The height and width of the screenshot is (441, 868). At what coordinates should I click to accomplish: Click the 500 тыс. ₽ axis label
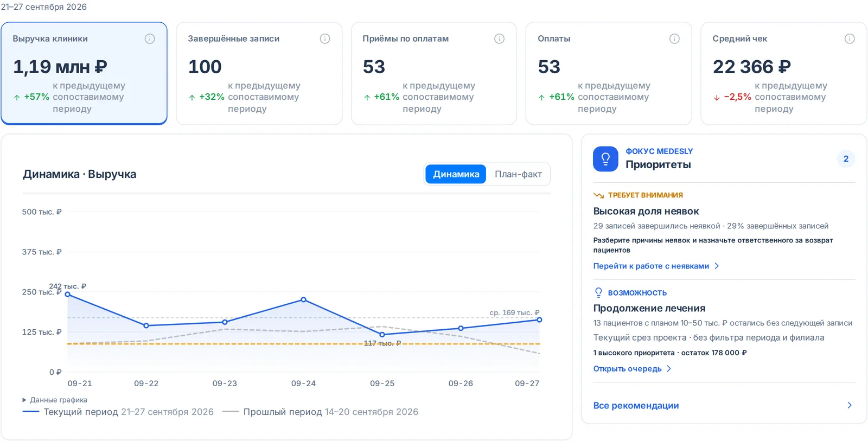[42, 212]
